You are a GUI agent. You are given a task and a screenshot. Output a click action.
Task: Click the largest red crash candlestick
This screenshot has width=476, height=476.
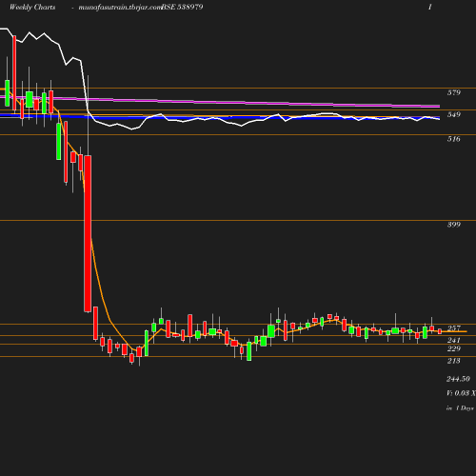pyautogui.click(x=88, y=233)
